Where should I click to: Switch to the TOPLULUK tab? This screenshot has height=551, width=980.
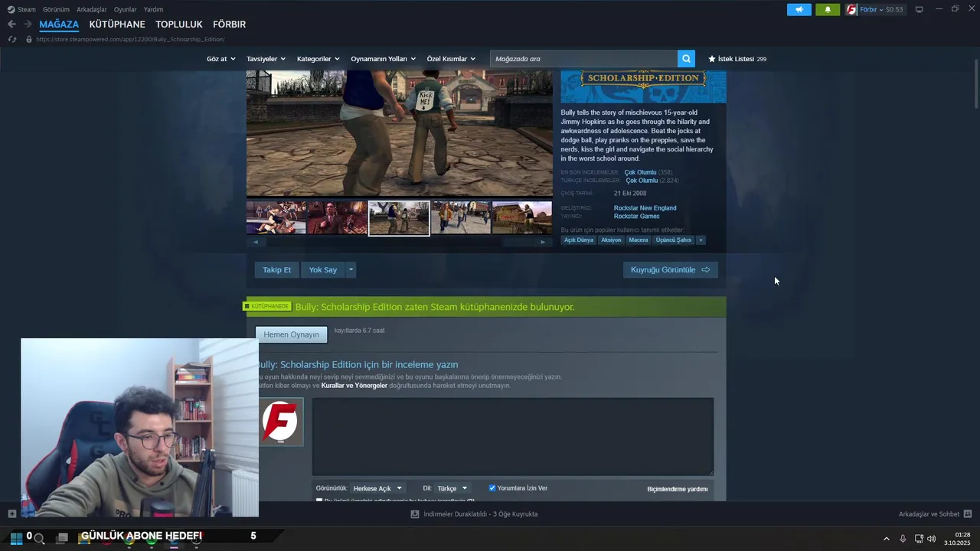[x=179, y=24]
